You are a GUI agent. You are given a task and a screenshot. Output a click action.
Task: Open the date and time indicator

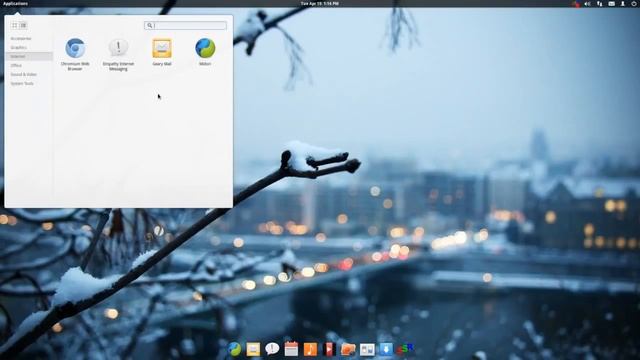[320, 3]
